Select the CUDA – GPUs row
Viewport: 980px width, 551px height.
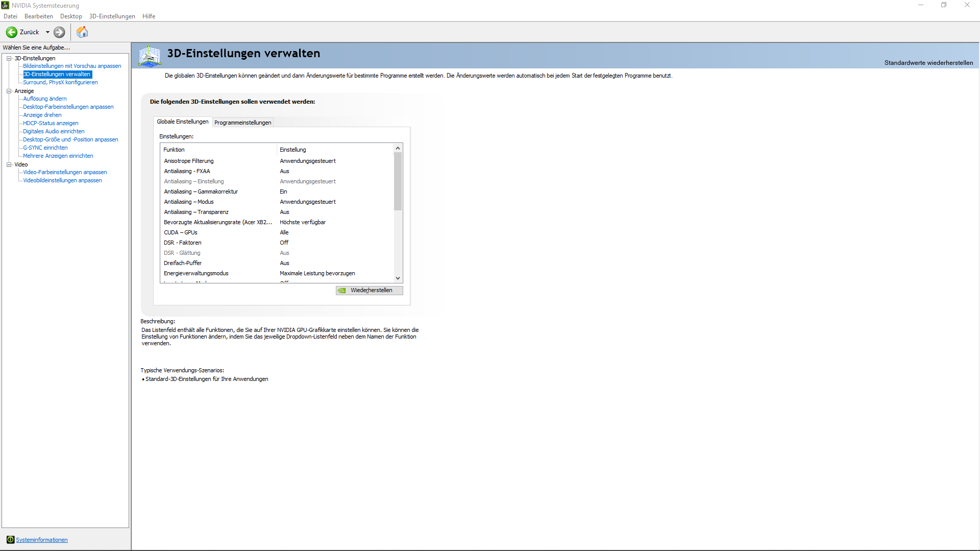pos(277,232)
